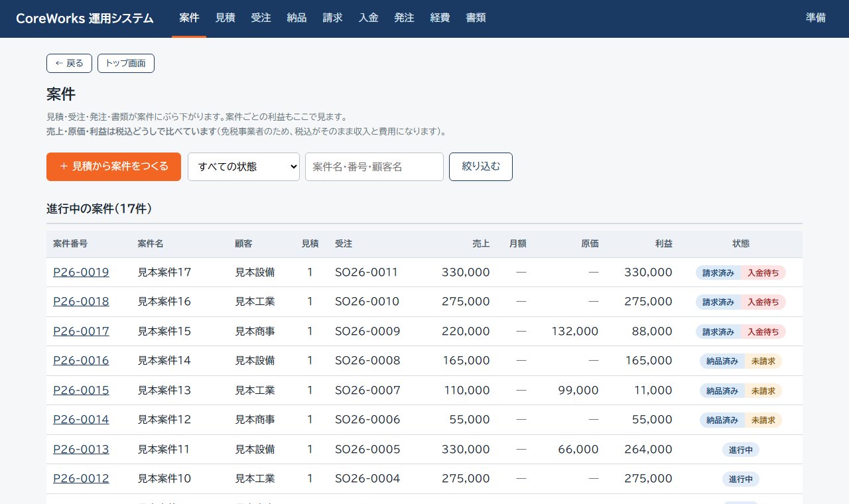This screenshot has height=504, width=849.
Task: Click the cost value 99,000
Action: [578, 390]
